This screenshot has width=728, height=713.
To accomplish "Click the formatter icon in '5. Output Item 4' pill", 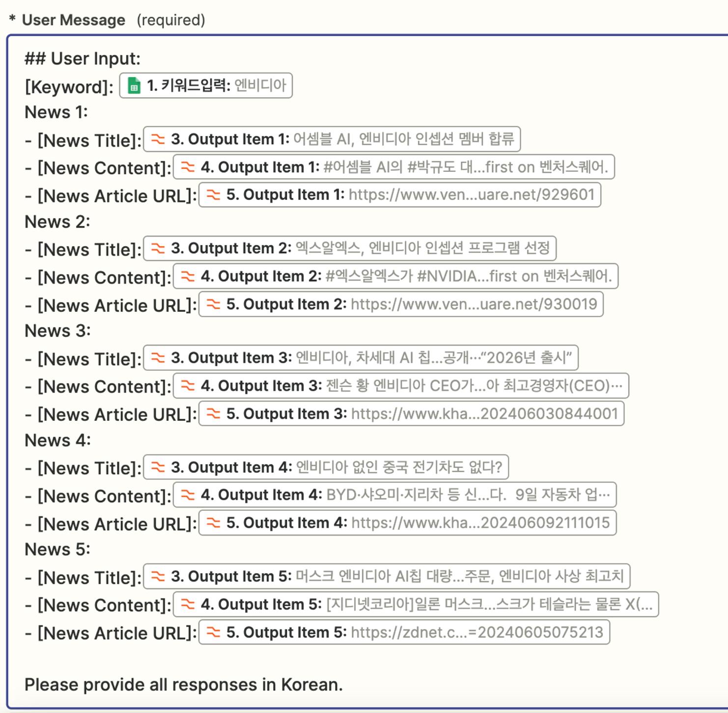I will (x=213, y=522).
